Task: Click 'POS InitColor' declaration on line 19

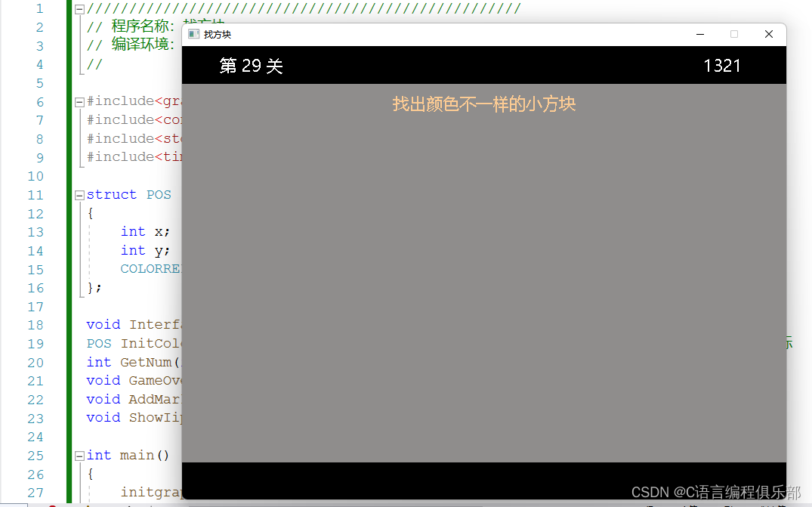Action: tap(134, 343)
